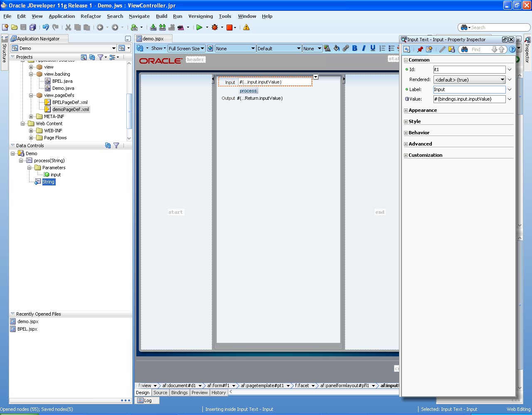The image size is (532, 415).
Task: Click the yellow warning triangle icon
Action: (246, 27)
